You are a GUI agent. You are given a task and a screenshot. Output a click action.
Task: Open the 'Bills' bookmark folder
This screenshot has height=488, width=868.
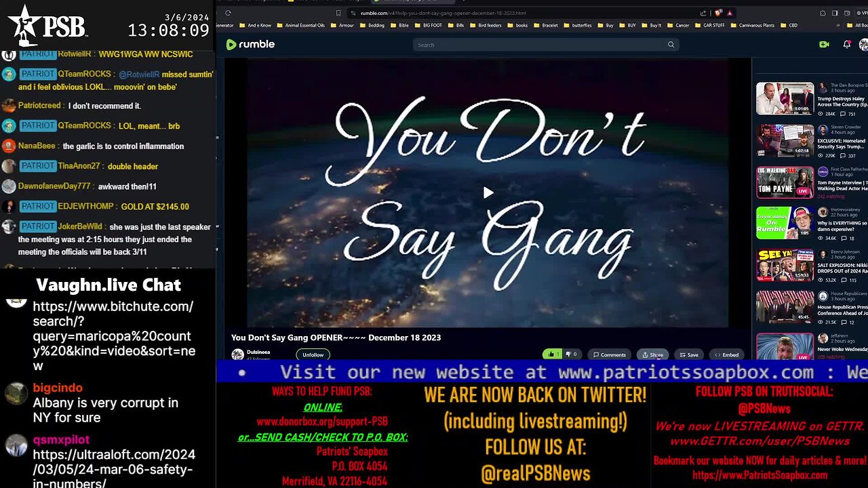point(456,25)
